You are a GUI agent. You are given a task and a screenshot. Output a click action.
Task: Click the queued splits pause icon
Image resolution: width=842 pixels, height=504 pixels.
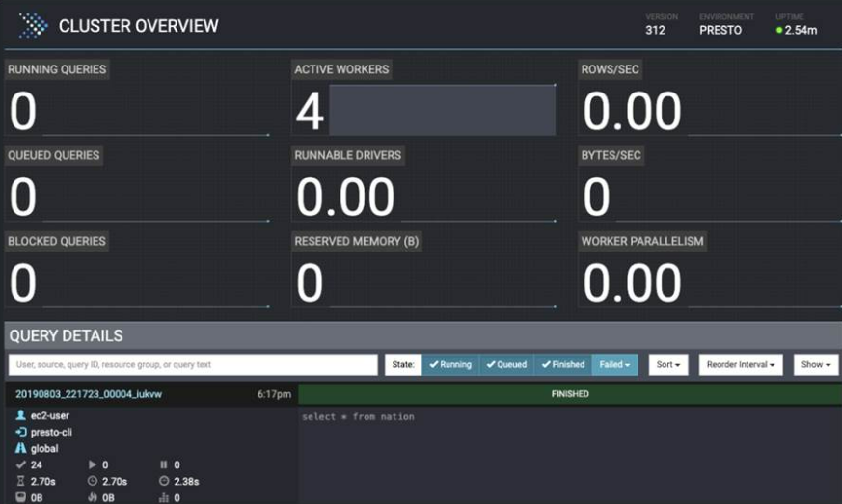(x=164, y=464)
